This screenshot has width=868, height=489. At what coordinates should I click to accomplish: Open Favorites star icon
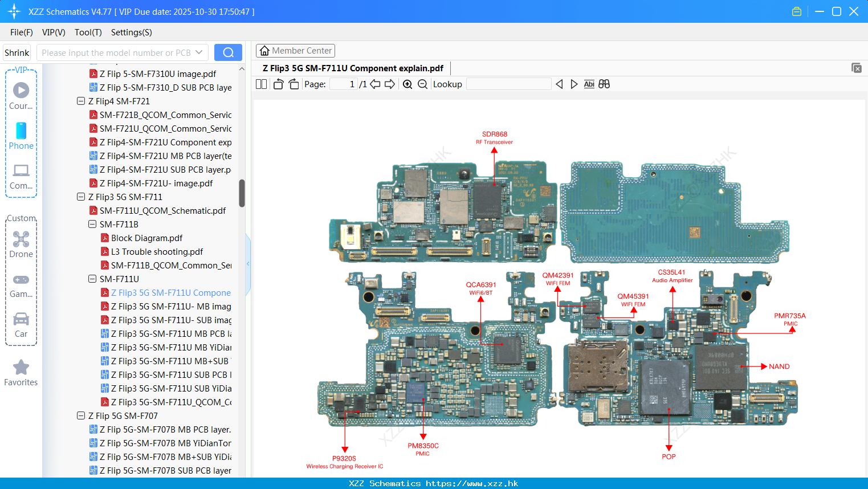coord(21,373)
